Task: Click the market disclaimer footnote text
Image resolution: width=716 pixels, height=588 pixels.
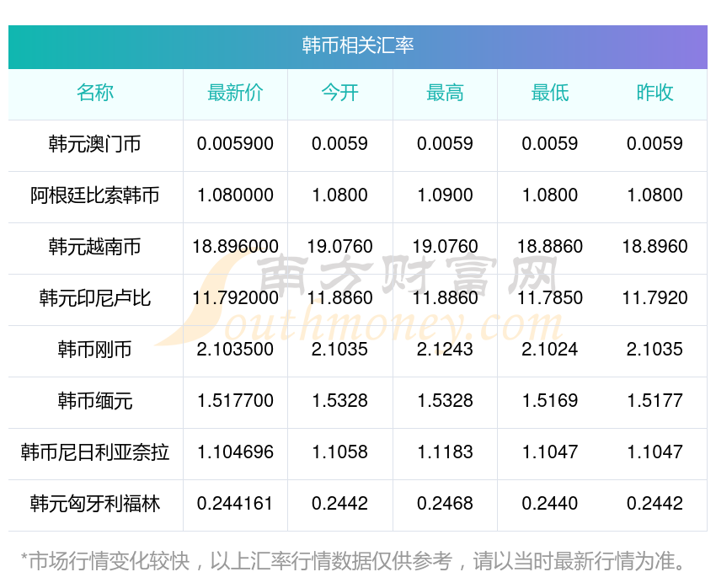Action: coord(354,562)
